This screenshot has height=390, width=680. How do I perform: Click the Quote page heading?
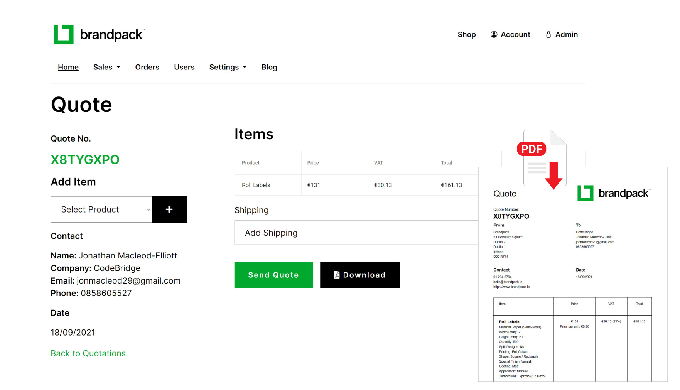pyautogui.click(x=81, y=105)
